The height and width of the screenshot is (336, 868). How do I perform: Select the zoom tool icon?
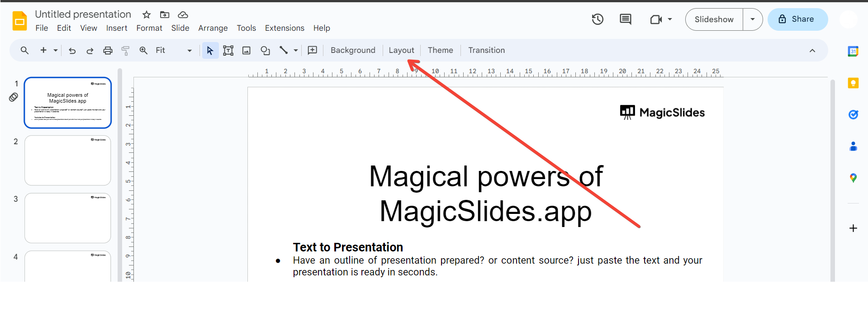(143, 50)
